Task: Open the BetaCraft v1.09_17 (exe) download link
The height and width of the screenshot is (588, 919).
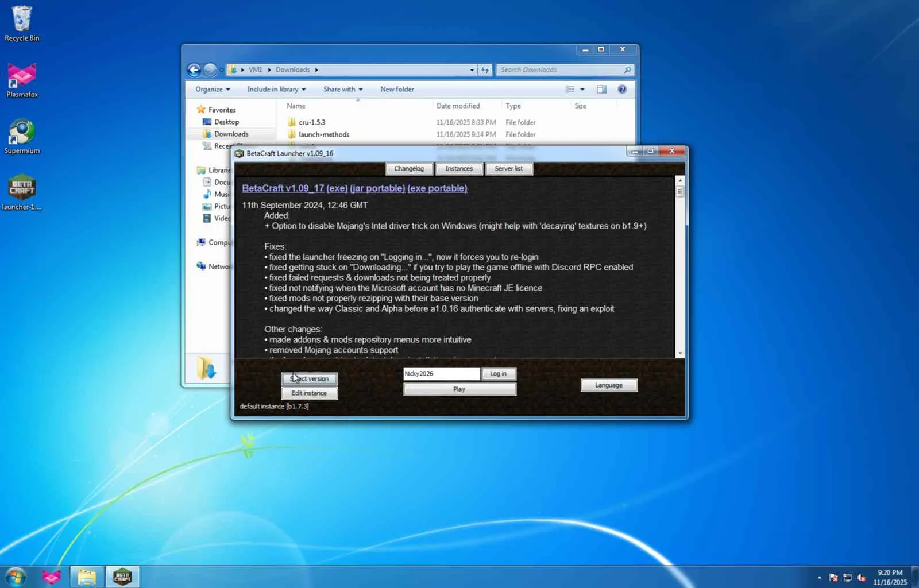Action: tap(295, 188)
